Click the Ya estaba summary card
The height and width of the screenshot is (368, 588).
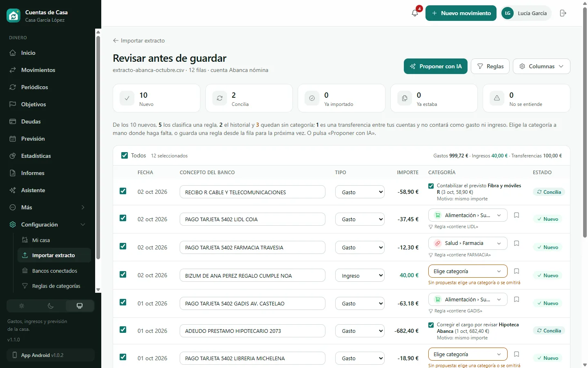click(434, 98)
